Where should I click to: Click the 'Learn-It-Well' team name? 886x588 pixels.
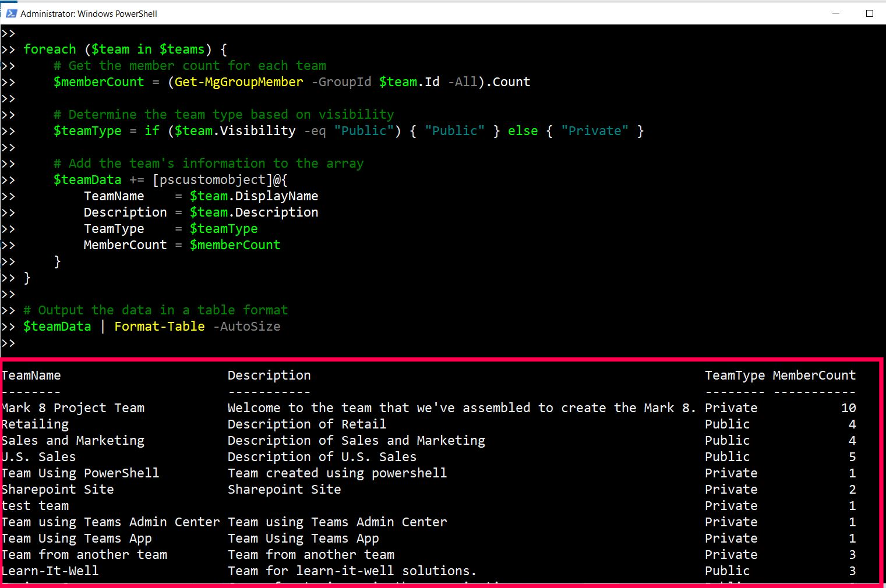click(x=50, y=571)
